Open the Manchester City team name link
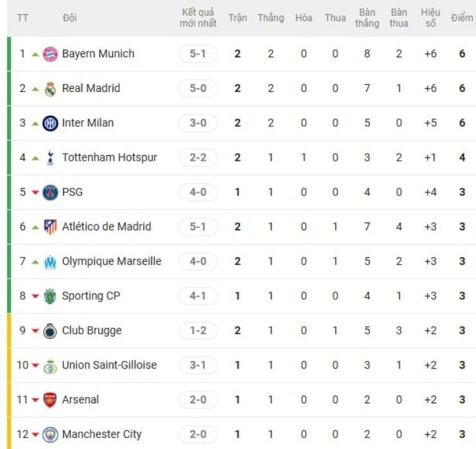This screenshot has height=449, width=476. 102,434
